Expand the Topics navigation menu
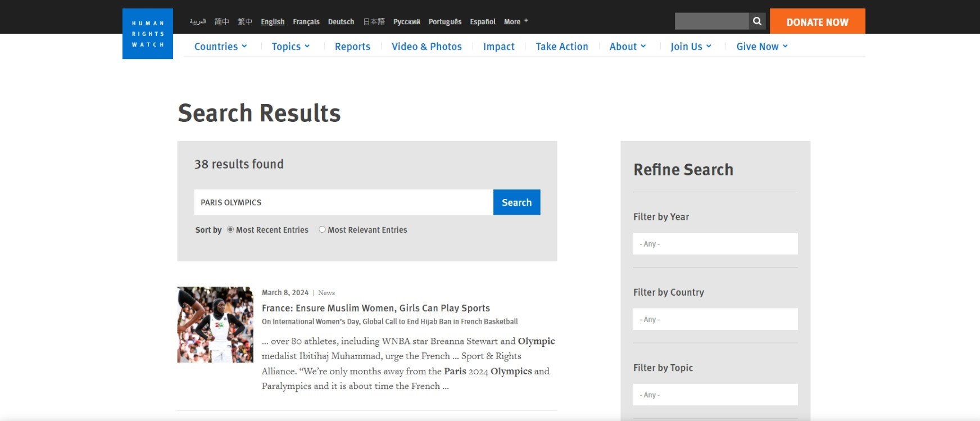The height and width of the screenshot is (421, 980). pos(291,47)
